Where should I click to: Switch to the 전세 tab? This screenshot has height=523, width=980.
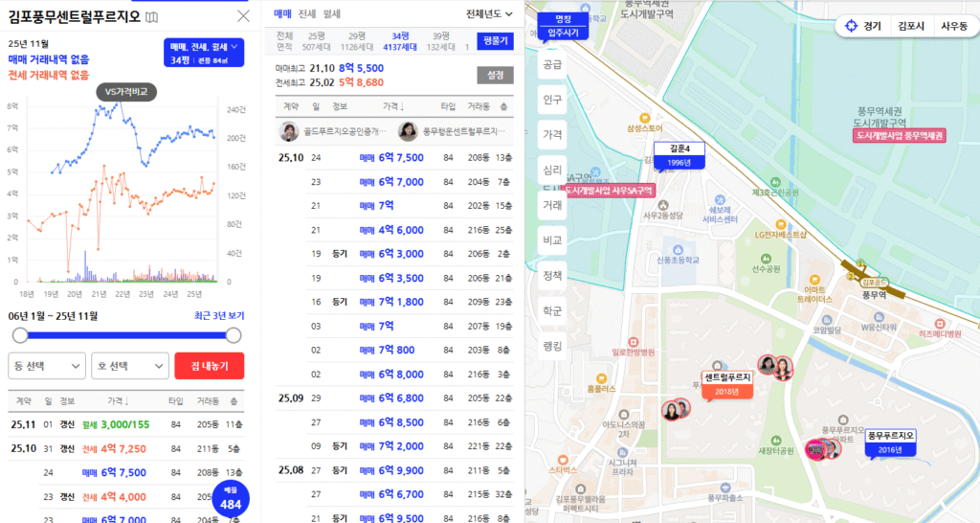pyautogui.click(x=307, y=13)
